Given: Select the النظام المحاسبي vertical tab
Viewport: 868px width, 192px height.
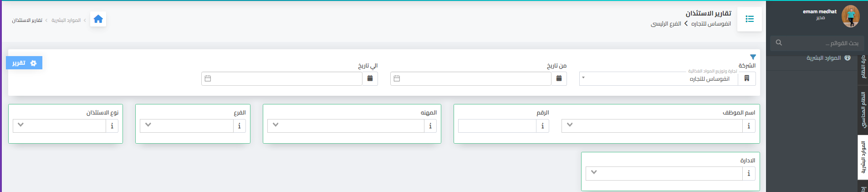Looking at the screenshot, I should (863, 109).
